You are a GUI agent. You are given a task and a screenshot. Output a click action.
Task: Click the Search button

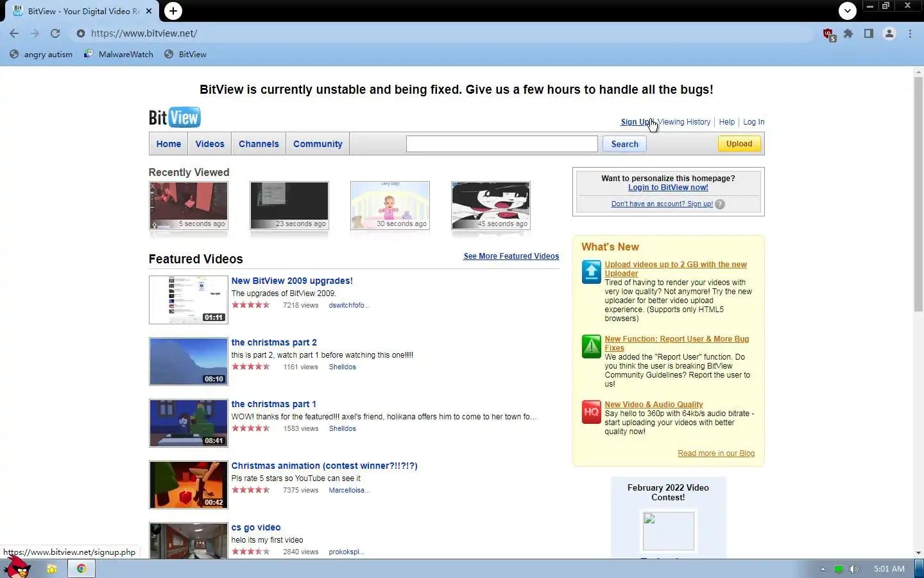click(x=624, y=144)
